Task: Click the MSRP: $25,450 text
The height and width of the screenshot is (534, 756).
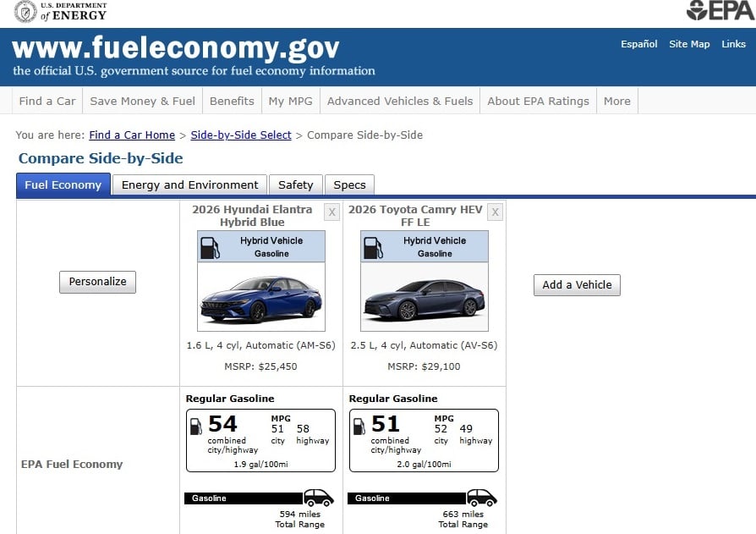Action: click(x=260, y=366)
